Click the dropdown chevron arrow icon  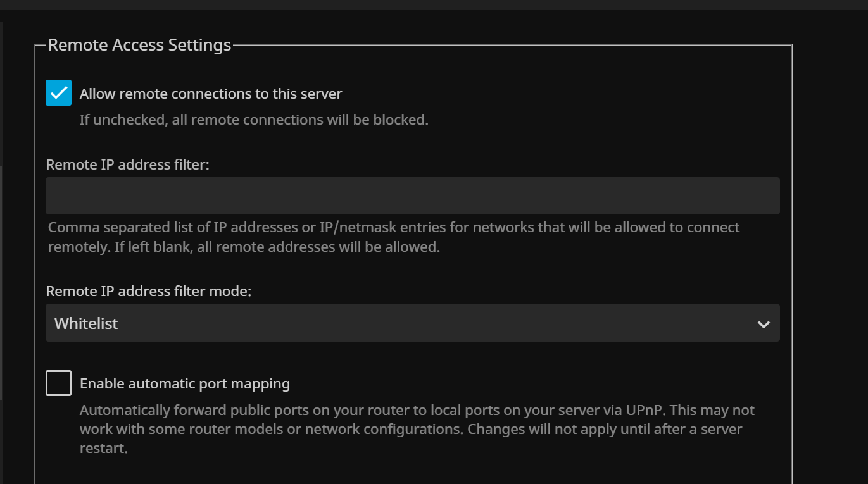pyautogui.click(x=764, y=325)
